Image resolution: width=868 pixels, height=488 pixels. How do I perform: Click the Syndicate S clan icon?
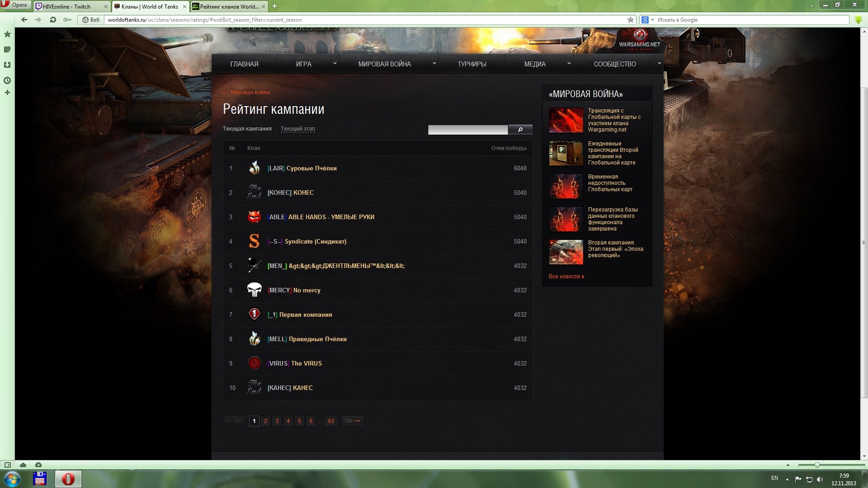click(x=253, y=241)
